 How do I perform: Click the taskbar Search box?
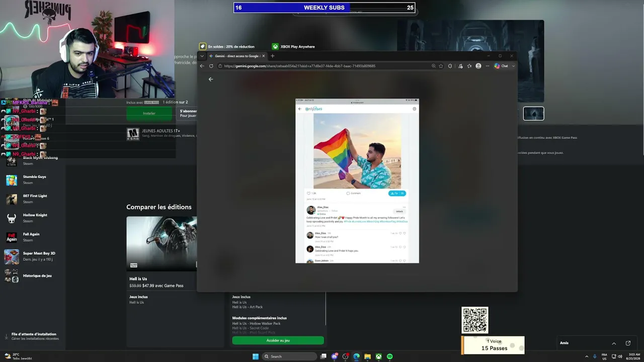pyautogui.click(x=290, y=356)
